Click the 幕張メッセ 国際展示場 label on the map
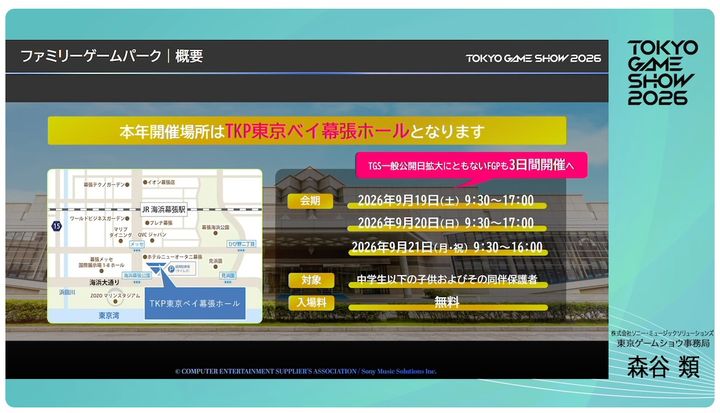The image size is (720, 413). pos(101,262)
